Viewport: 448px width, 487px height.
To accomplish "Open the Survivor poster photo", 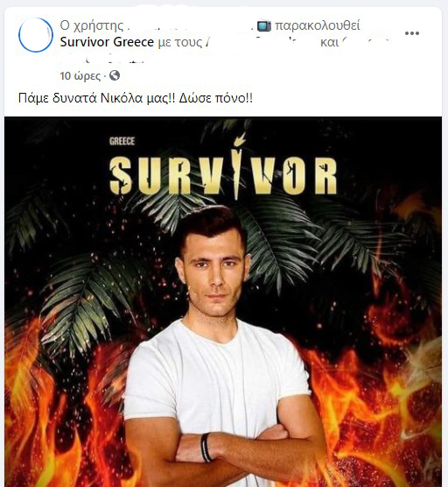I will 223,301.
